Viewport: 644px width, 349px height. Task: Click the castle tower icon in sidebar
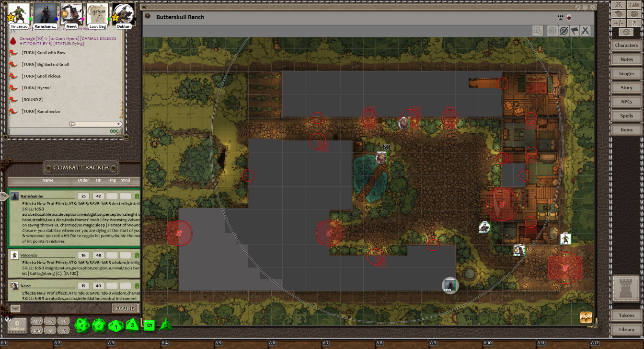(x=626, y=290)
